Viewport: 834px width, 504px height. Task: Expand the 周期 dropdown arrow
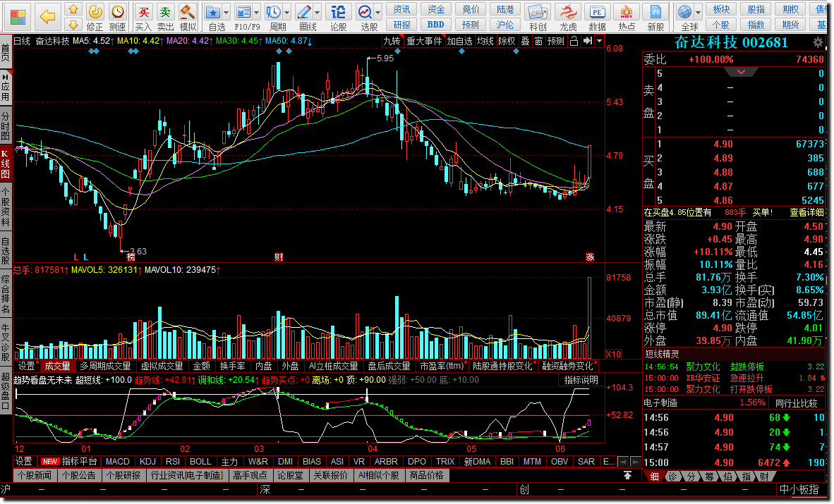click(x=286, y=12)
